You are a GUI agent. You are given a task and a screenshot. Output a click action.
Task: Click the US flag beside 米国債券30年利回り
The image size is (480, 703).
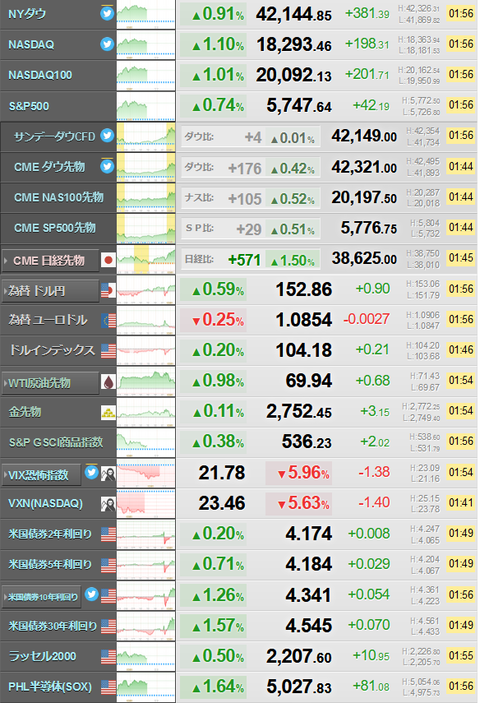[108, 626]
